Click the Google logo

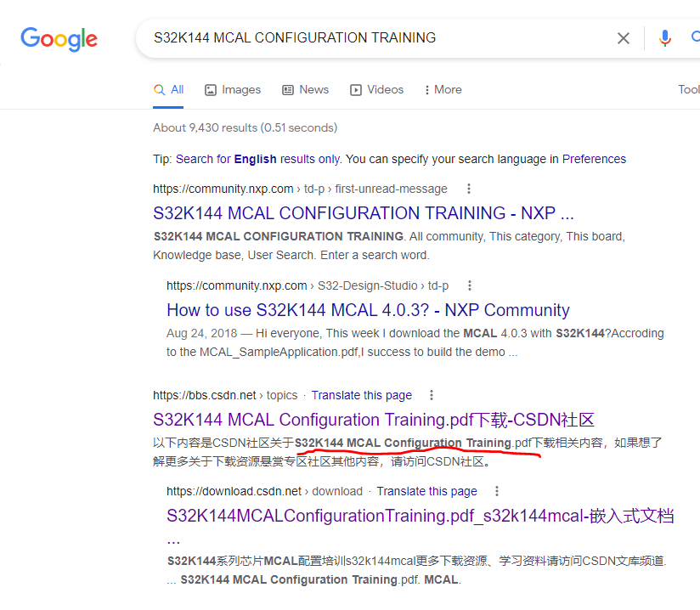click(58, 38)
